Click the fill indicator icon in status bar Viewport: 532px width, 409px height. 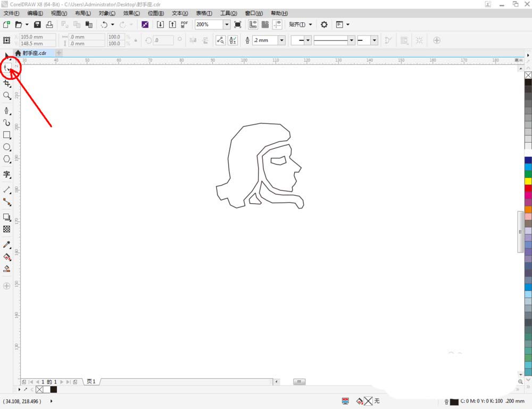coord(359,401)
